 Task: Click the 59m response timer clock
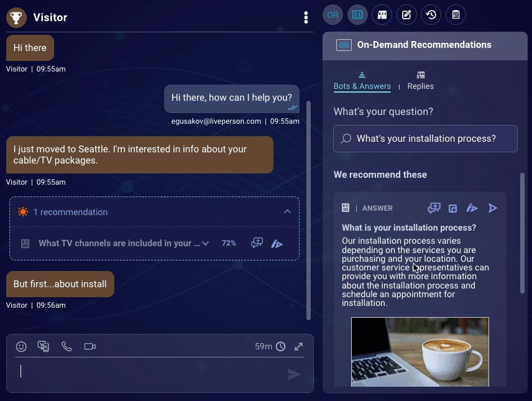click(x=280, y=346)
